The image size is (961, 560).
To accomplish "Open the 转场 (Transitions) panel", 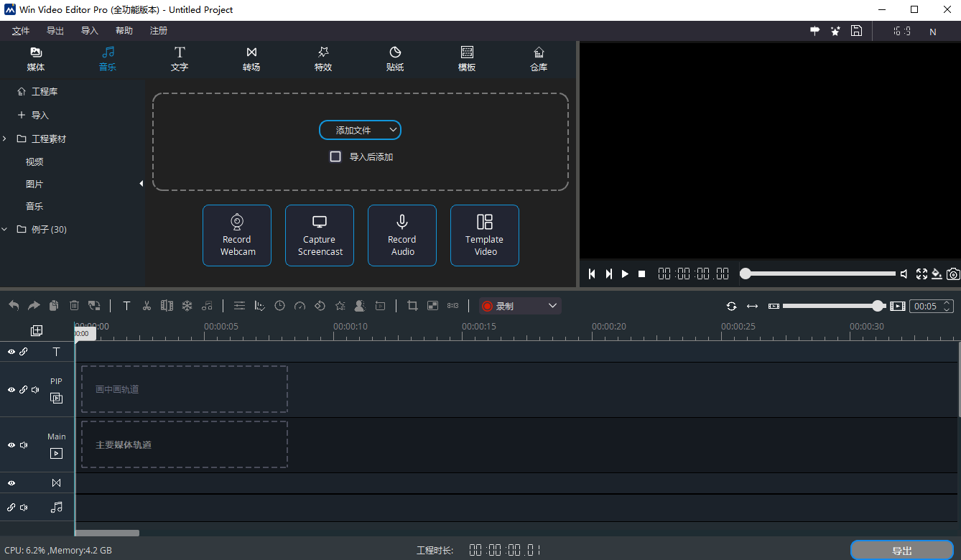I will 251,59.
